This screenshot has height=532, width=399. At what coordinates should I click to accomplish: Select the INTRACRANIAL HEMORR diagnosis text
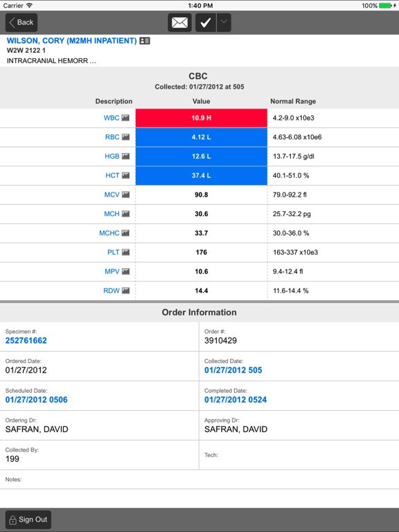[x=51, y=61]
